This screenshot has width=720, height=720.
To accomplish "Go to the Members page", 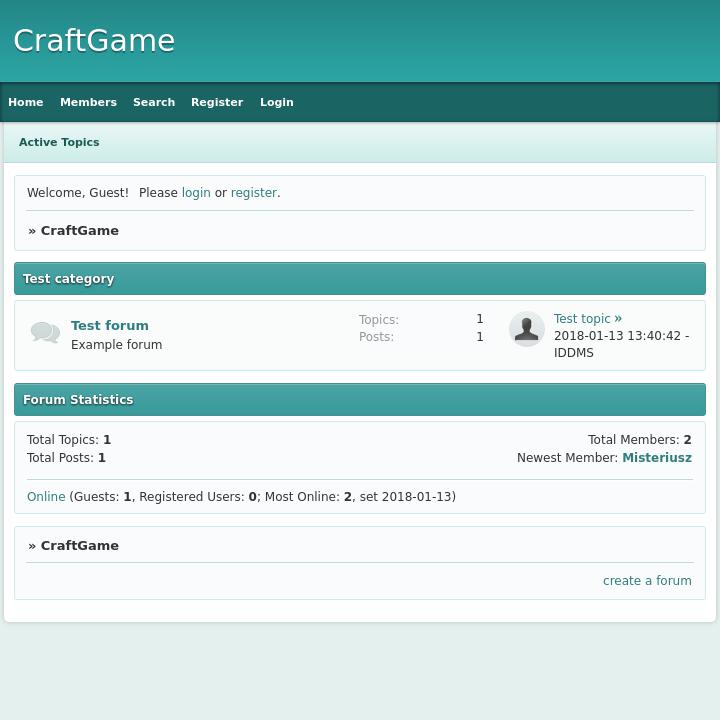I will coord(88,102).
